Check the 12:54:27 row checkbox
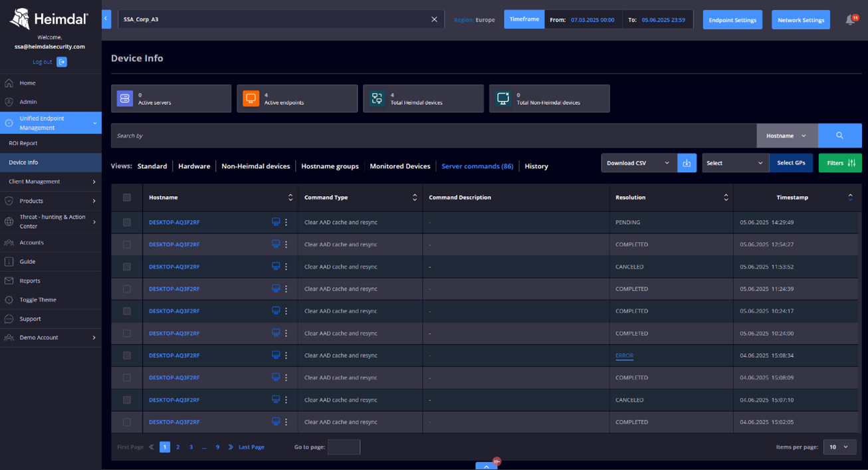 coord(127,245)
